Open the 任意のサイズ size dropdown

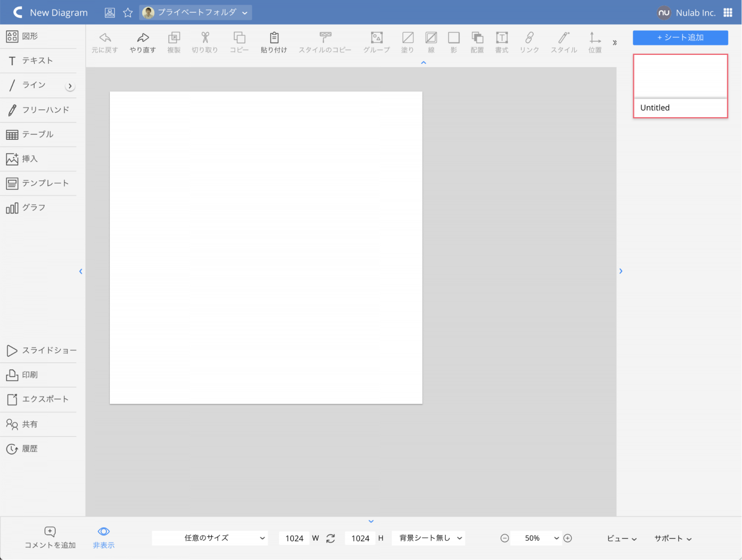pyautogui.click(x=210, y=538)
